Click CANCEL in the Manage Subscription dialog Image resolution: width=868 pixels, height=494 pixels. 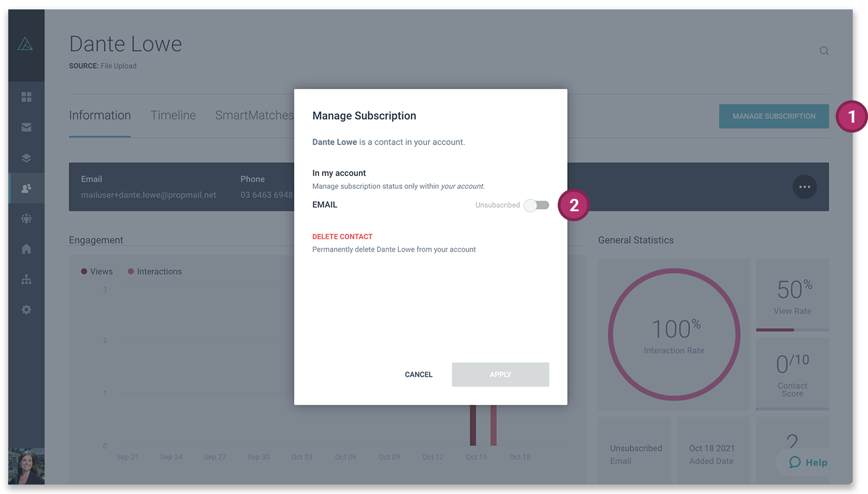pyautogui.click(x=418, y=374)
